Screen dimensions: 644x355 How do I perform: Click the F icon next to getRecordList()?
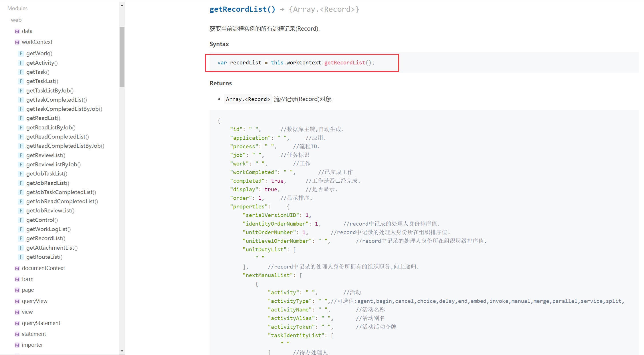point(21,238)
